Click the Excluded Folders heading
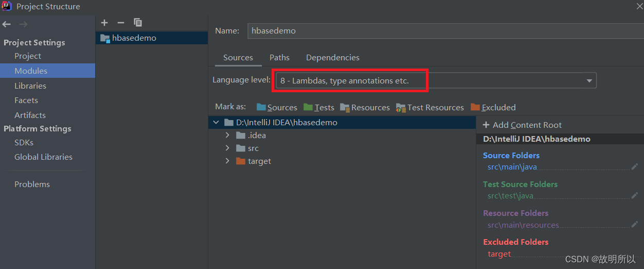 pos(515,242)
